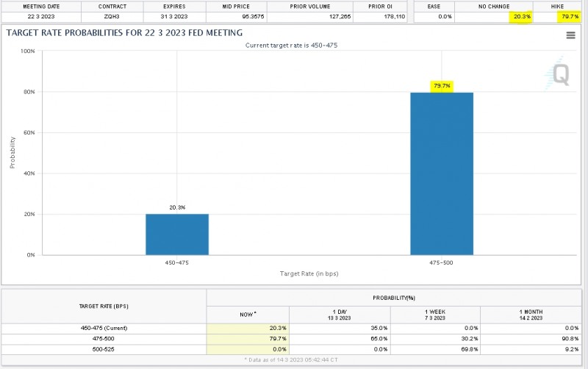Image resolution: width=588 pixels, height=369 pixels.
Task: Click 1 month value 90.8%
Action: pyautogui.click(x=570, y=339)
